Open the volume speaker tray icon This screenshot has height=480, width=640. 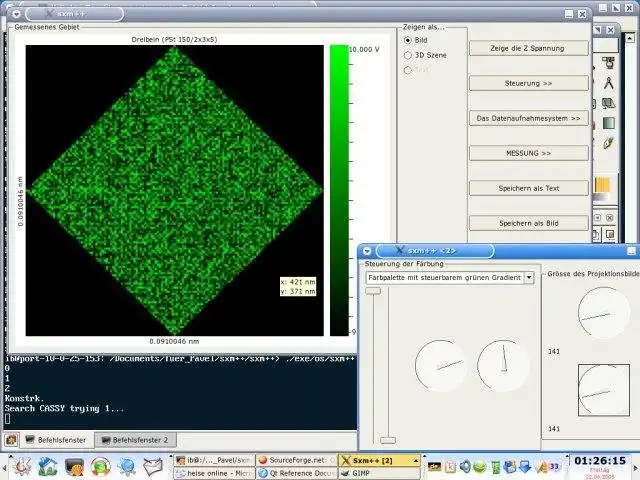tap(465, 467)
